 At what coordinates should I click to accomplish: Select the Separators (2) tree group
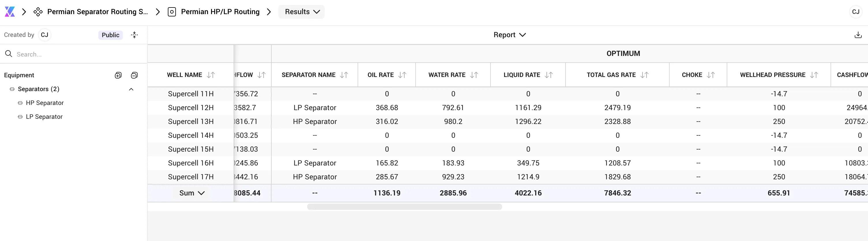click(38, 89)
